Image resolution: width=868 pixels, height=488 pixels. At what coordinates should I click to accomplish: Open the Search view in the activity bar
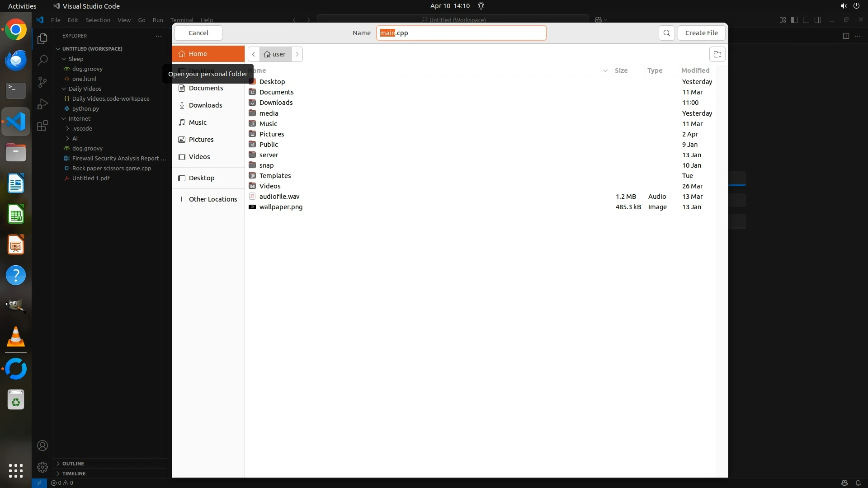(42, 60)
